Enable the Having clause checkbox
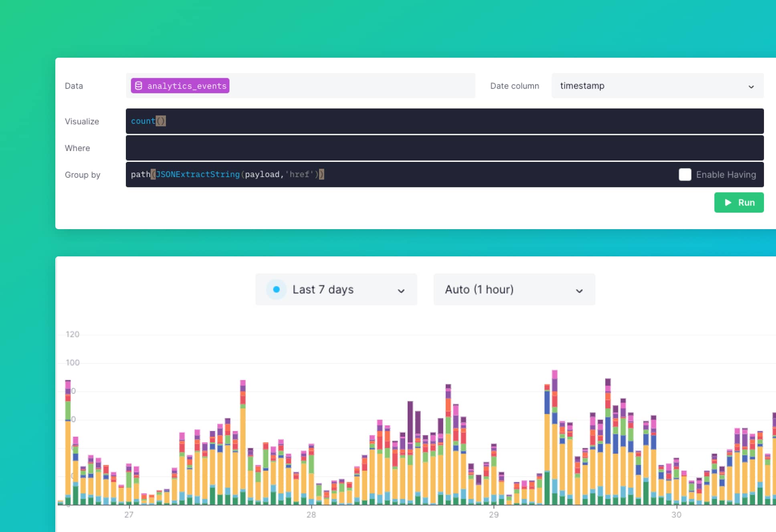Viewport: 776px width, 532px height. click(x=685, y=175)
